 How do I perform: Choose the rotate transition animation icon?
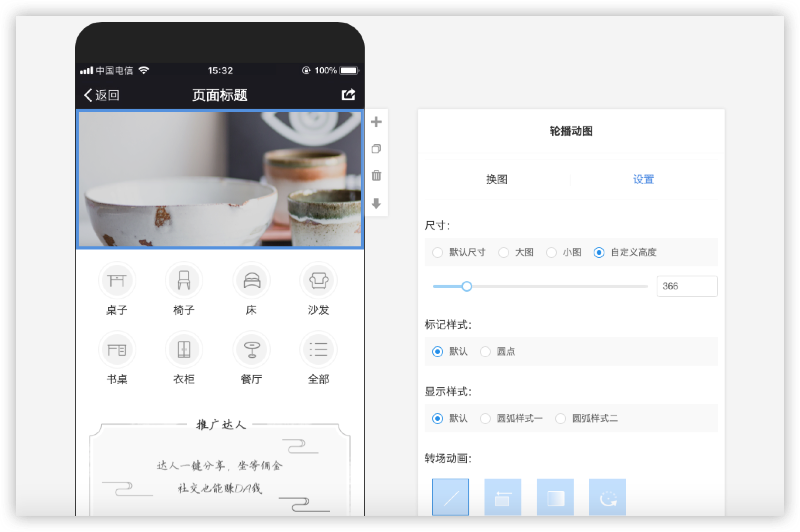coord(607,497)
